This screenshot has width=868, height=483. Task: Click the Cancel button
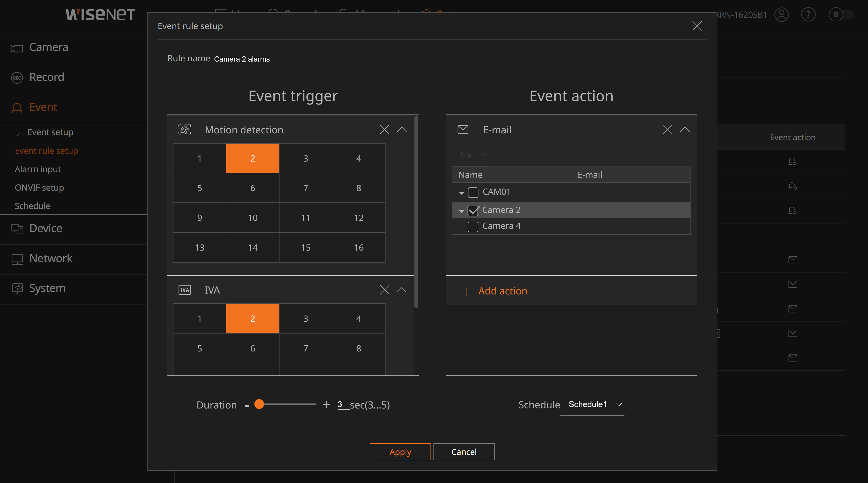[x=464, y=452]
